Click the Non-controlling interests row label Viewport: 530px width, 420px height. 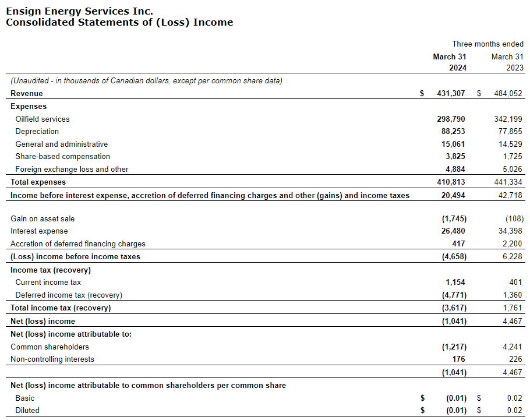click(x=52, y=359)
